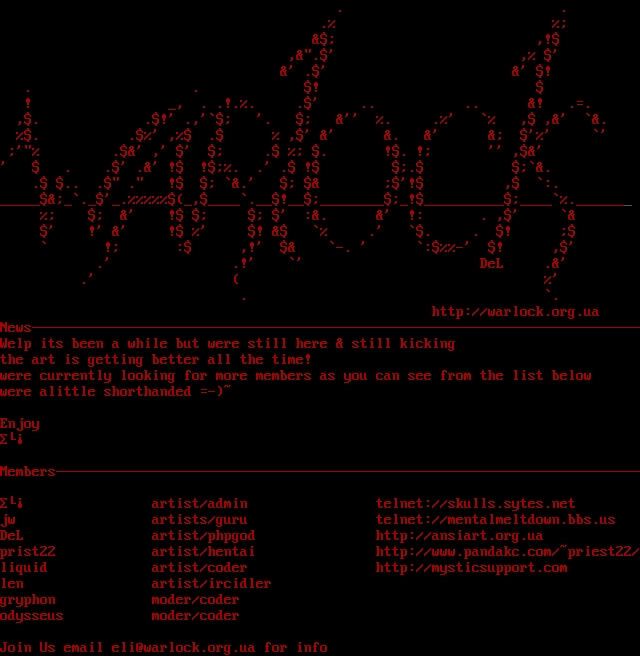The width and height of the screenshot is (640, 656).
Task: Select the member name liquid
Action: pos(24,568)
